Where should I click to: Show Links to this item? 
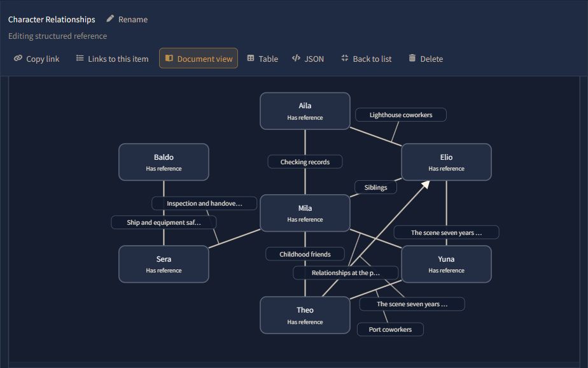click(112, 59)
